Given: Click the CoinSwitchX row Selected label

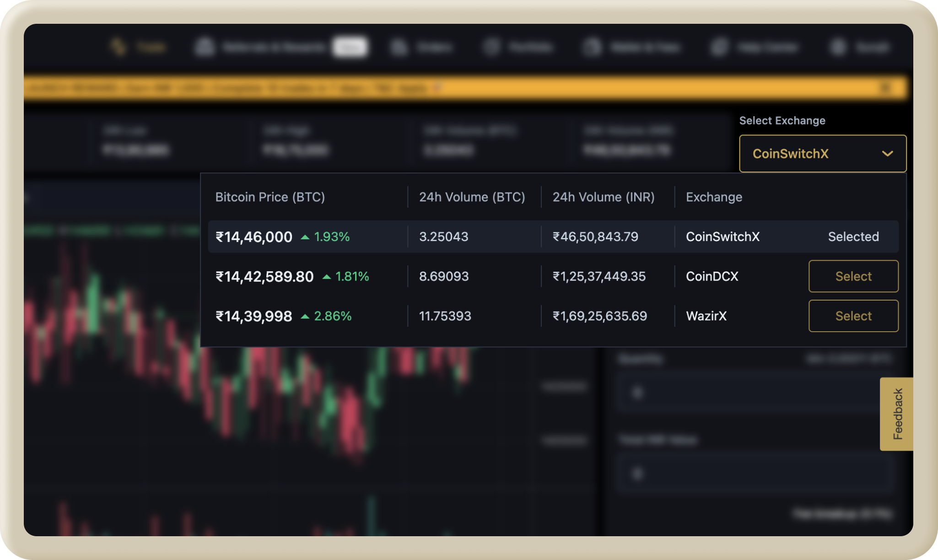Looking at the screenshot, I should point(853,237).
